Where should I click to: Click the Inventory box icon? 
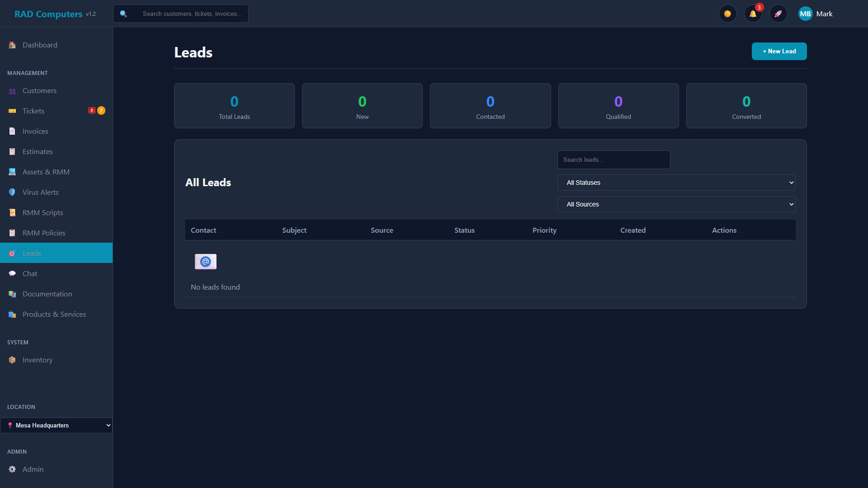pyautogui.click(x=11, y=360)
